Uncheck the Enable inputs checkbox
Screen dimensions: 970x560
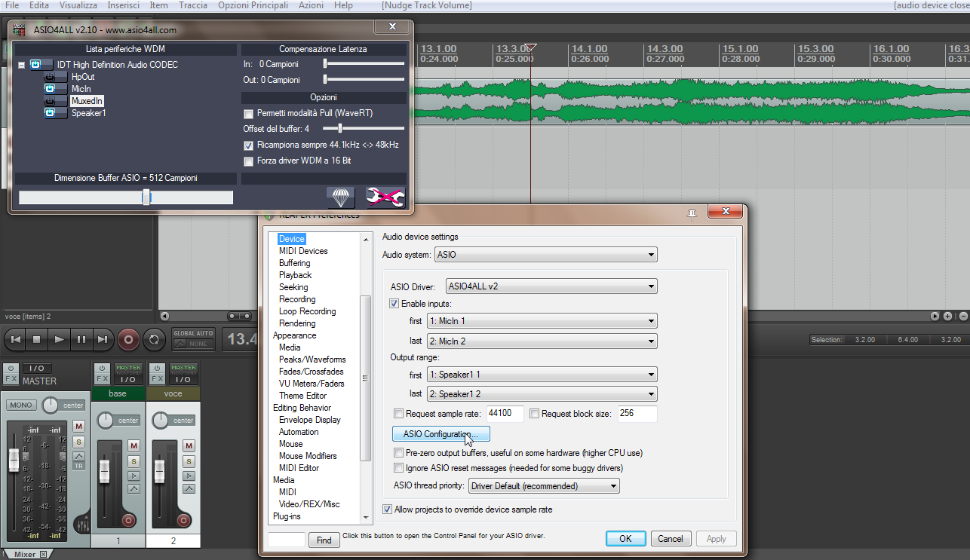394,303
